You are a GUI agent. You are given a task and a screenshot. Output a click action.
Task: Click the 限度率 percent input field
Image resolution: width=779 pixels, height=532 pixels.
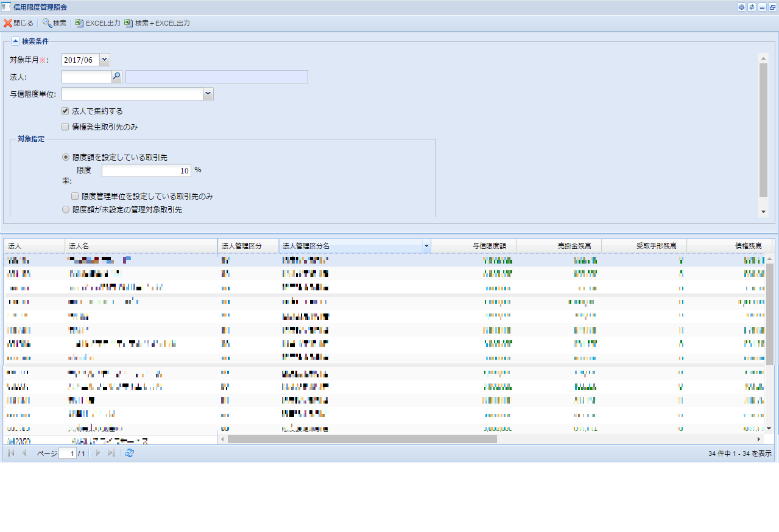146,170
